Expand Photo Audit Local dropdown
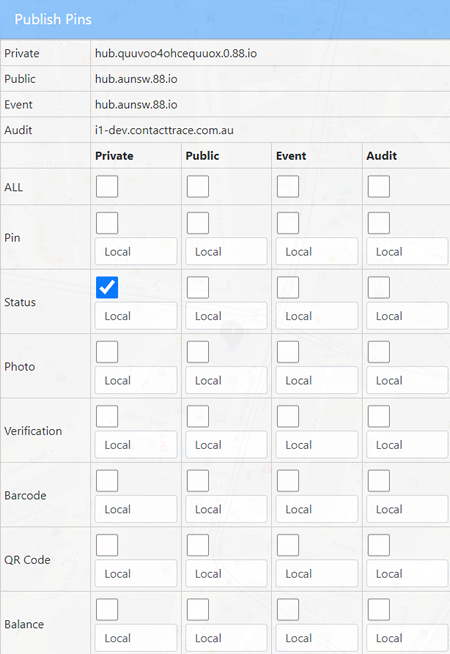The image size is (450, 654). (x=407, y=380)
